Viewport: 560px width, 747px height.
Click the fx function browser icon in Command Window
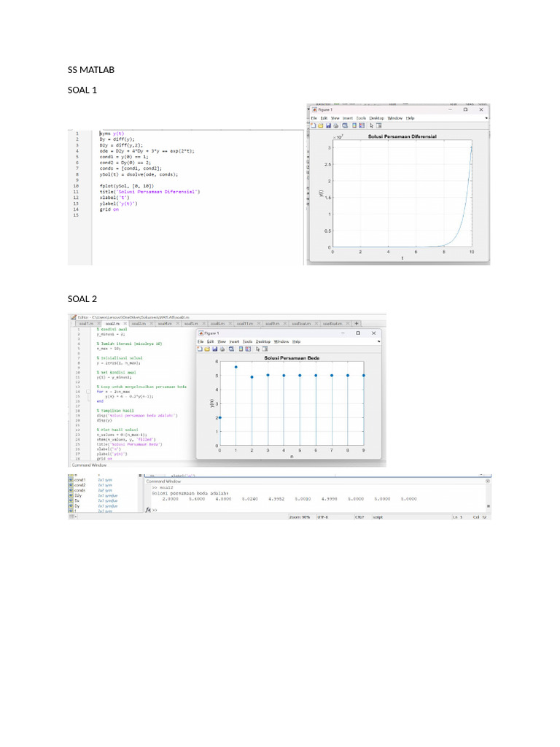tap(148, 510)
